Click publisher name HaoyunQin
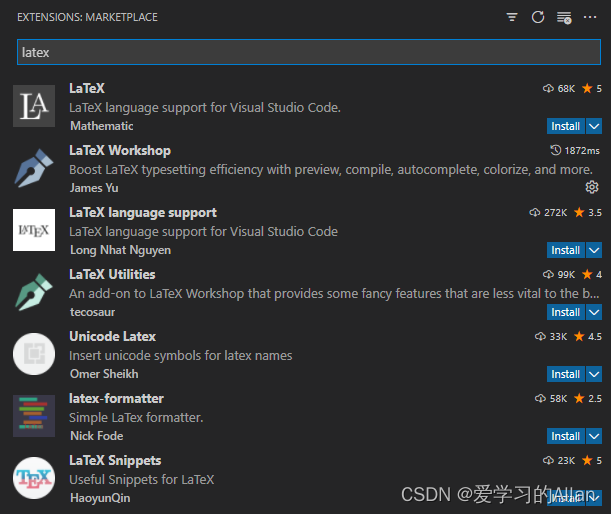This screenshot has width=611, height=514. click(x=100, y=498)
